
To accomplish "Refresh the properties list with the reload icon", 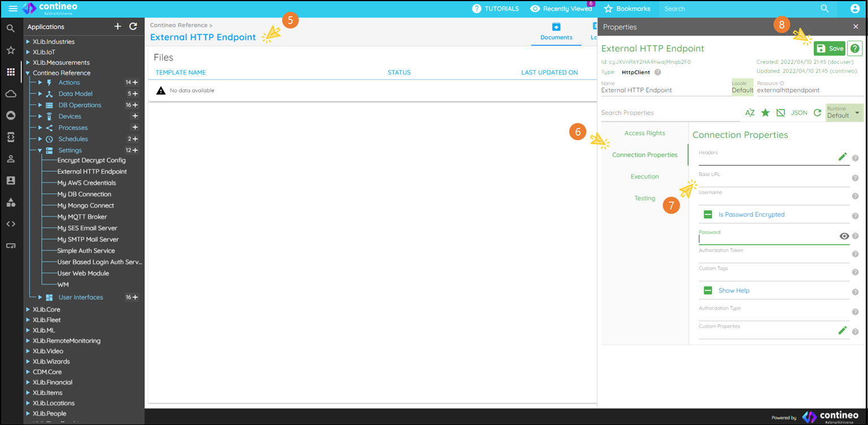I will [817, 112].
